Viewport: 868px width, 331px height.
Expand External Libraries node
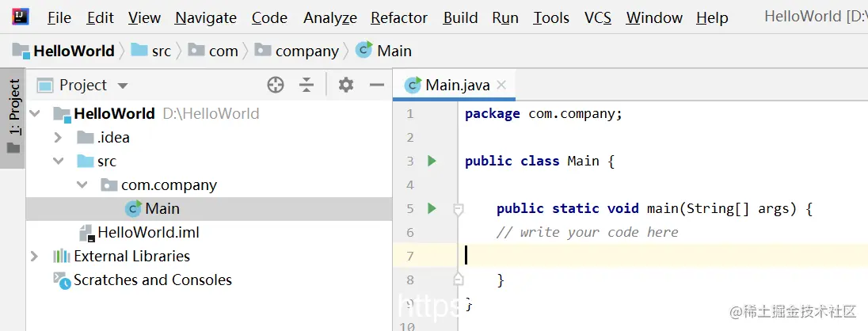[34, 257]
